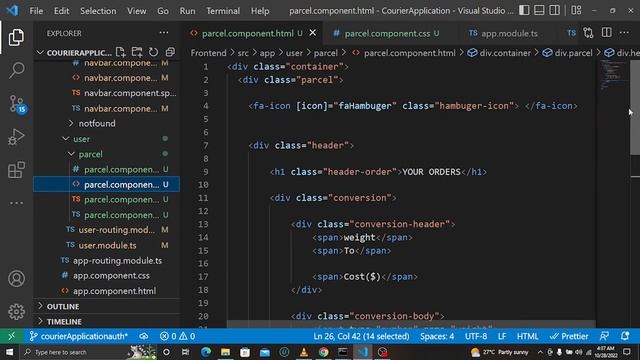Open notifications bell in status bar
This screenshot has height=360, width=640.
click(x=625, y=336)
